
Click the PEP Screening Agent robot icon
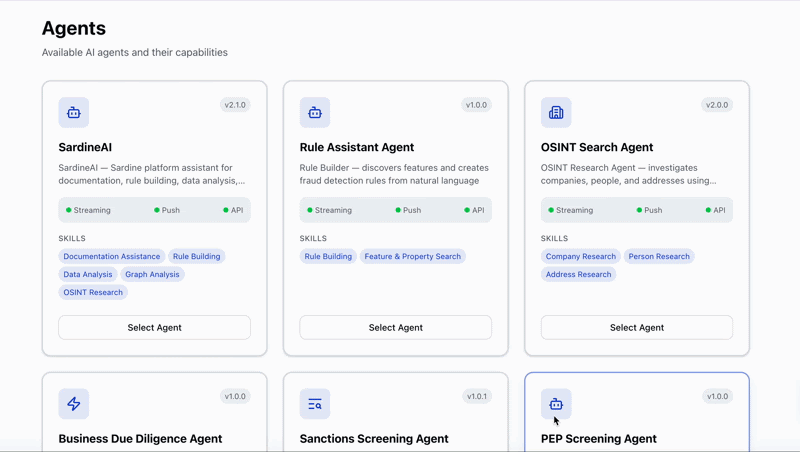[x=556, y=404]
